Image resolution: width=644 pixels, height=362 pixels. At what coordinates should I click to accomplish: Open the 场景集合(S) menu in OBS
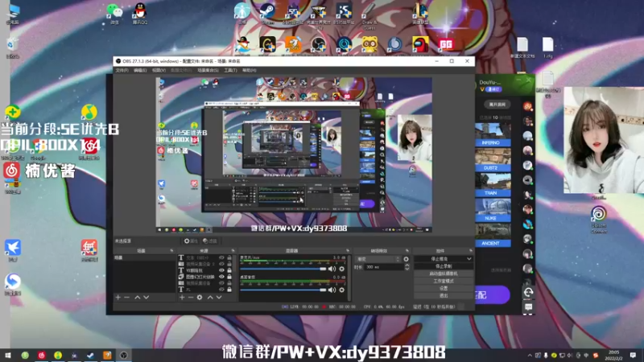click(x=208, y=71)
